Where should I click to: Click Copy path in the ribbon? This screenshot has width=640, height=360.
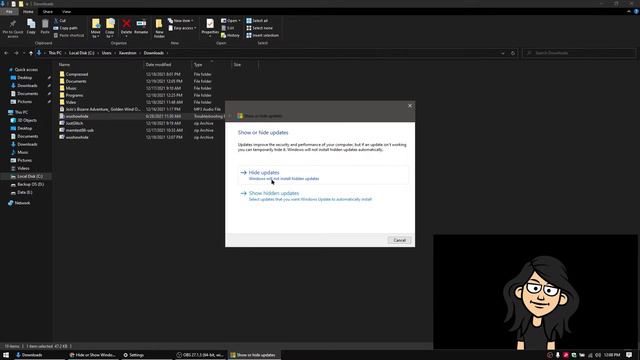pyautogui.click(x=65, y=28)
